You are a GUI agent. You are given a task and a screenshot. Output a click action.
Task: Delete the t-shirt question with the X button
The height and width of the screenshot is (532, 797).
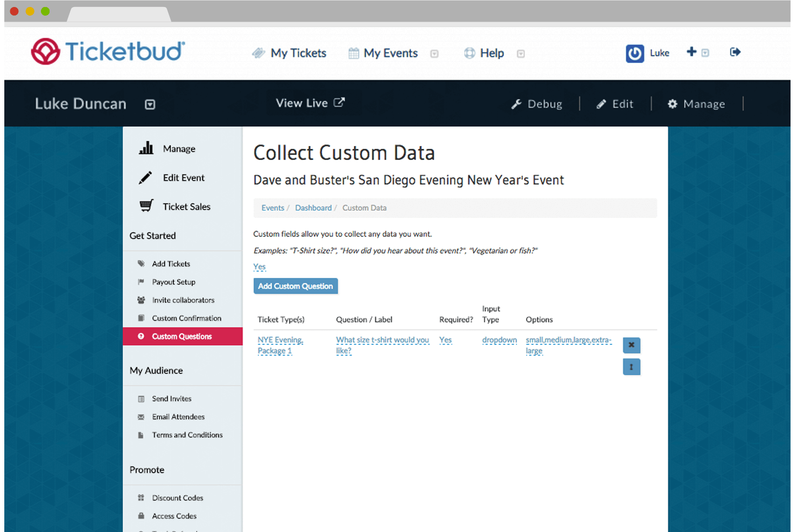tap(631, 345)
